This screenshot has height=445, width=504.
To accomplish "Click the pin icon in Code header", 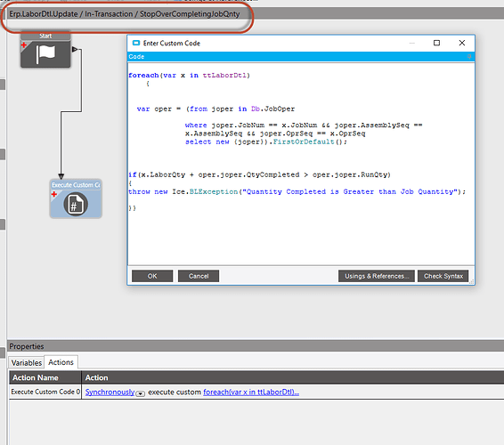I will click(469, 57).
